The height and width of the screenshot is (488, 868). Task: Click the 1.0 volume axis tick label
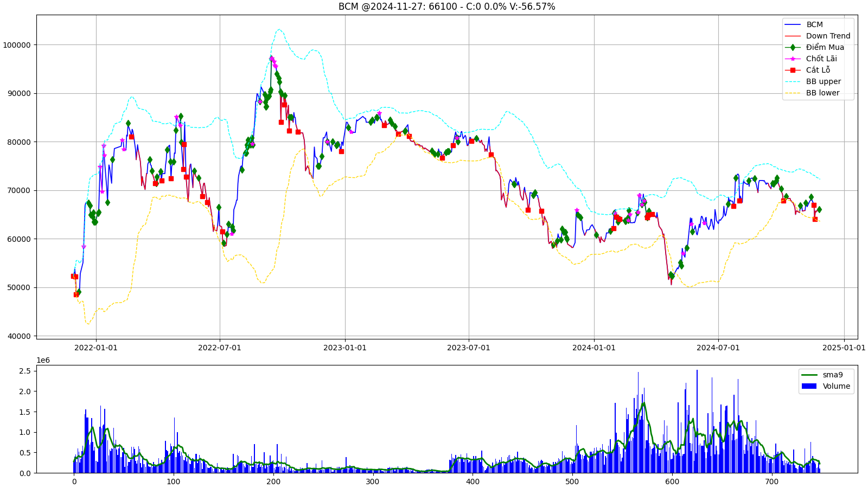[25, 432]
